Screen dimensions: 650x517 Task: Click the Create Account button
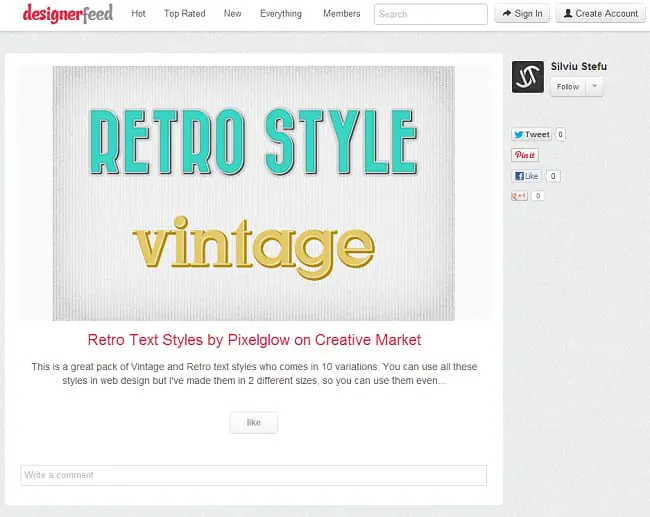601,13
